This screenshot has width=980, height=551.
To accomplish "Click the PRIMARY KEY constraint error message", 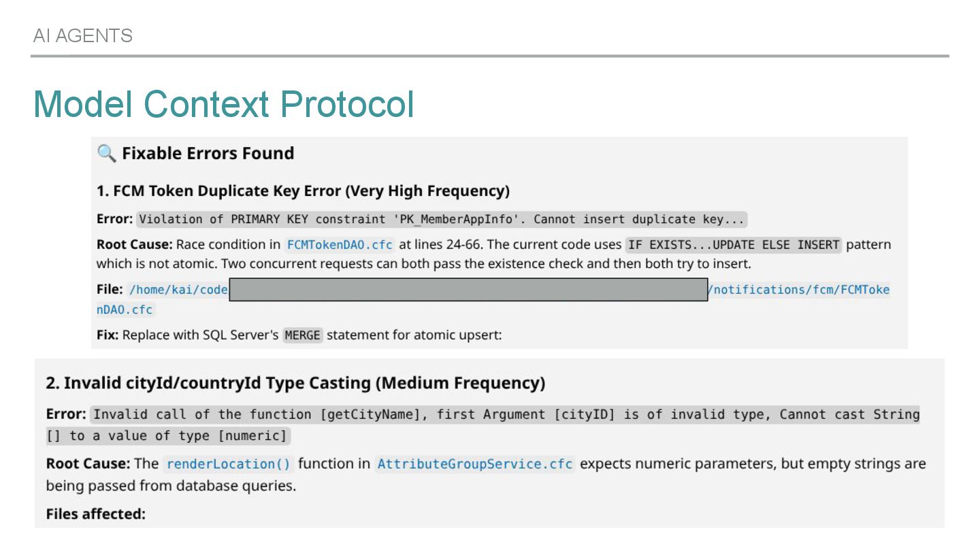I will point(442,219).
